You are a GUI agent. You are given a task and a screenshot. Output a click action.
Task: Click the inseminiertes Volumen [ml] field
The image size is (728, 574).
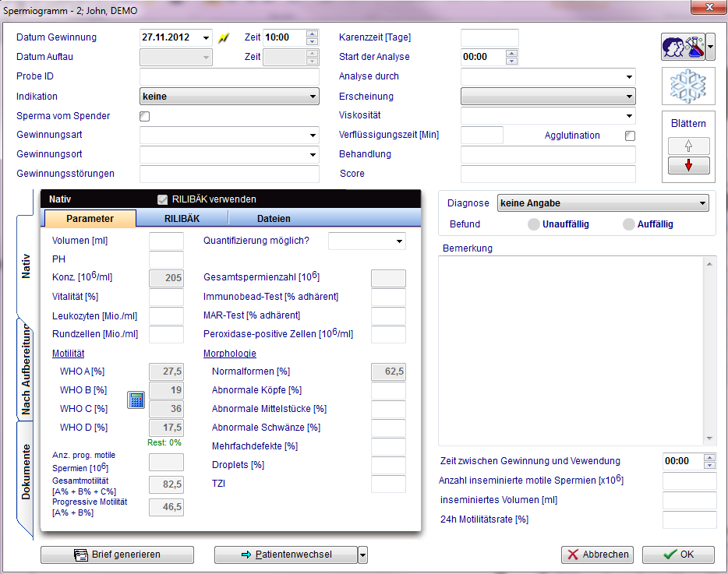point(690,501)
